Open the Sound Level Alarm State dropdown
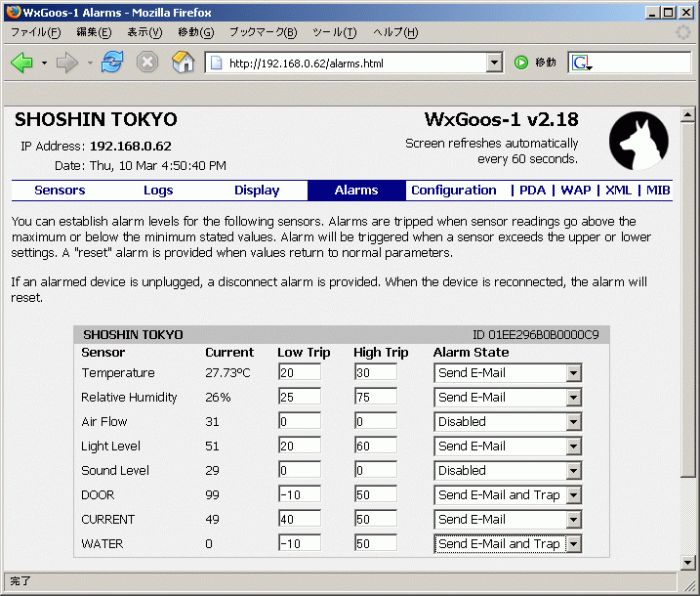700x596 pixels. 508,471
